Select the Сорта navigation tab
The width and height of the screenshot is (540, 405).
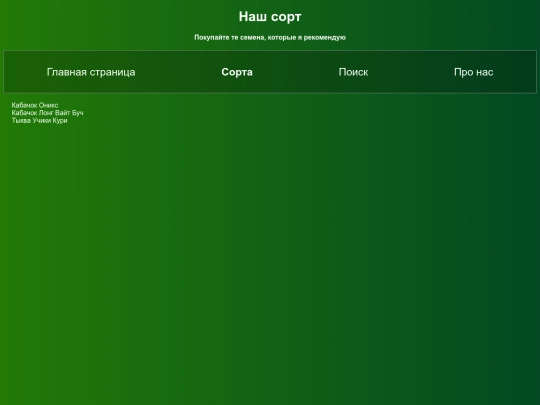237,72
